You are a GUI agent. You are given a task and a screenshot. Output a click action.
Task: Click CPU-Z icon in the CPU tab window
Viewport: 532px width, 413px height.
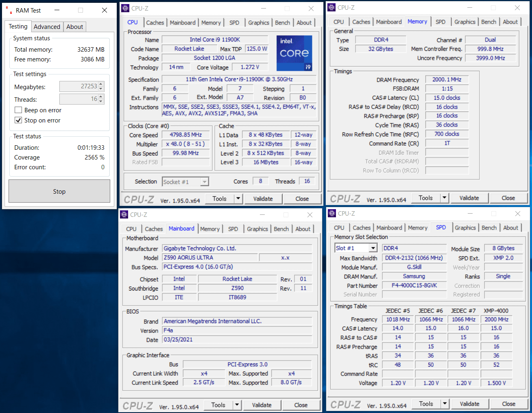click(x=125, y=8)
